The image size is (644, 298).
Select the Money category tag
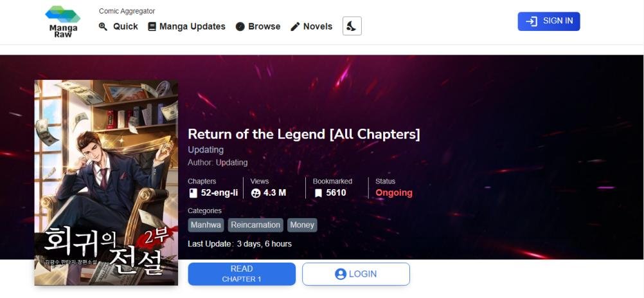tap(302, 225)
